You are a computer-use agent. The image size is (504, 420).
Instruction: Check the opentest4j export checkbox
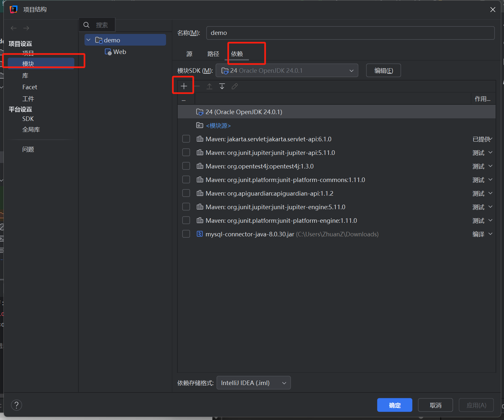pos(186,166)
